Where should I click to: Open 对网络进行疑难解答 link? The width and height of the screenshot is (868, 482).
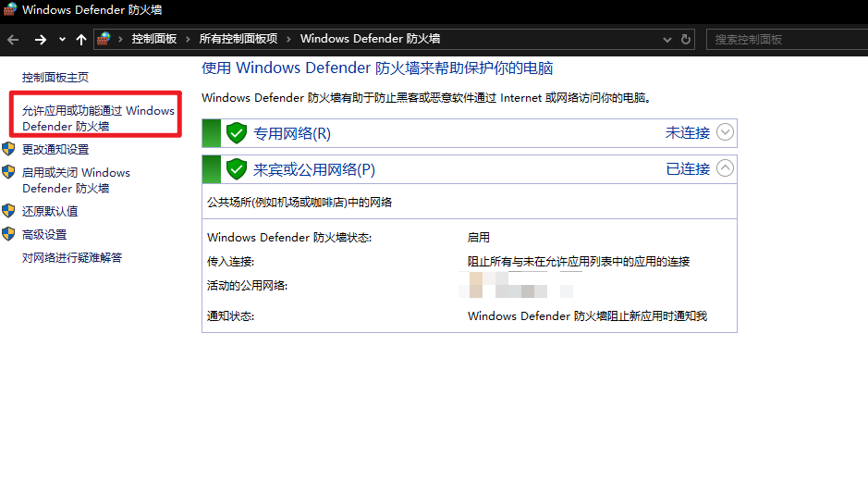pyautogui.click(x=71, y=257)
